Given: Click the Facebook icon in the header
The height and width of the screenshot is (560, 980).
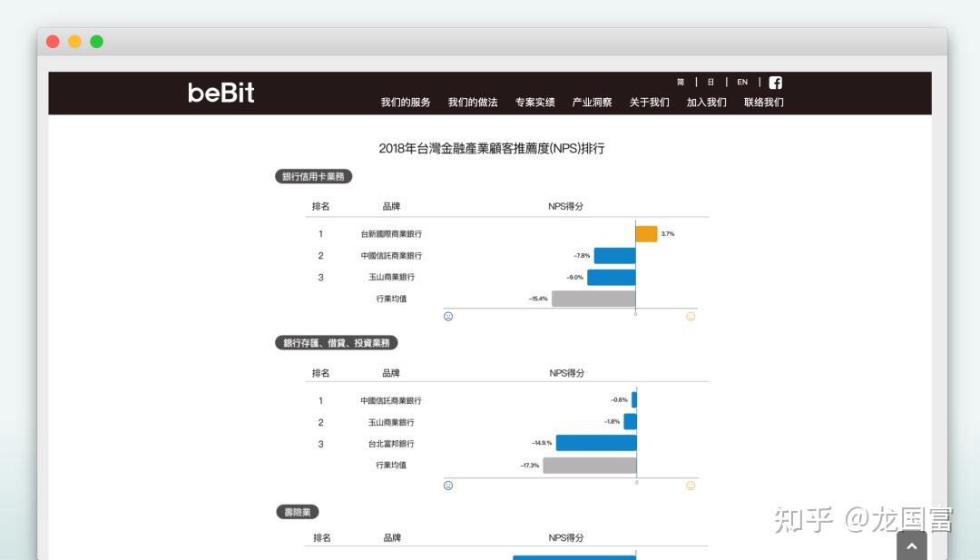Looking at the screenshot, I should (x=775, y=82).
